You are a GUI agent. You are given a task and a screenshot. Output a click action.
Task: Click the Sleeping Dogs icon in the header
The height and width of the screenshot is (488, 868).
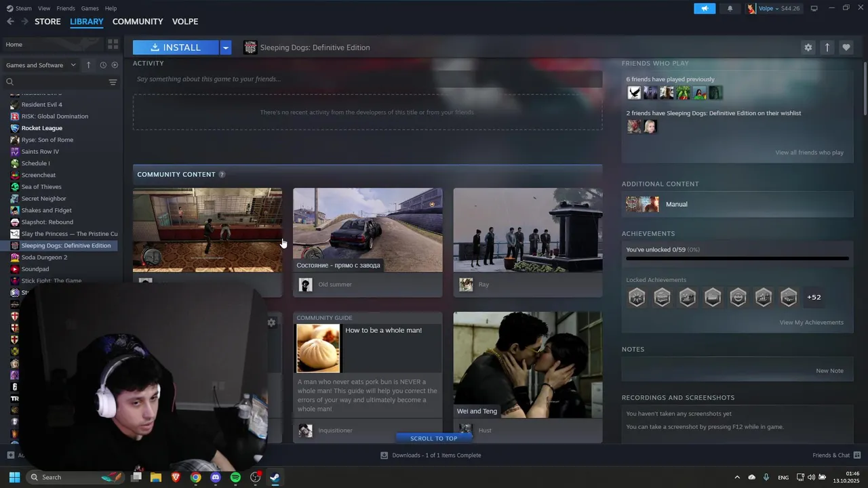250,47
